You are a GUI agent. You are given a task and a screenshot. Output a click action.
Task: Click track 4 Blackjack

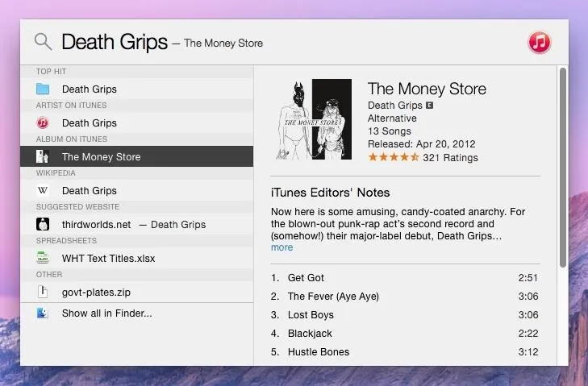(405, 333)
